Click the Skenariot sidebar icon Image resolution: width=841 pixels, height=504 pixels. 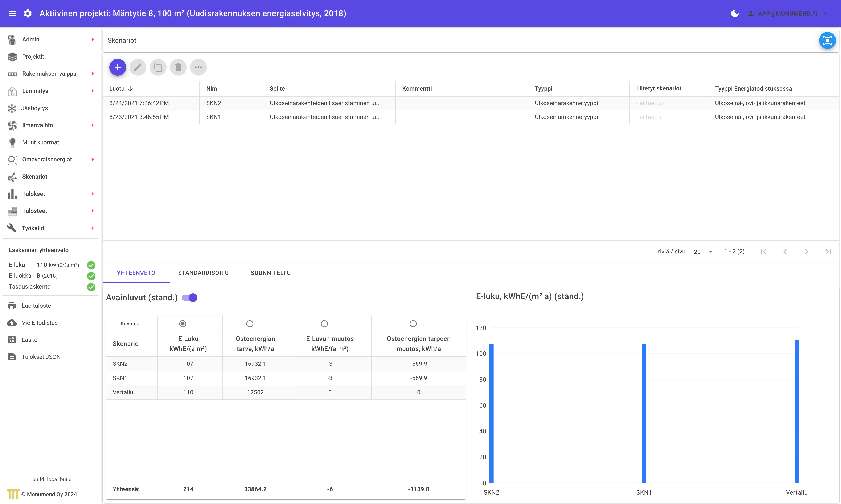[12, 177]
